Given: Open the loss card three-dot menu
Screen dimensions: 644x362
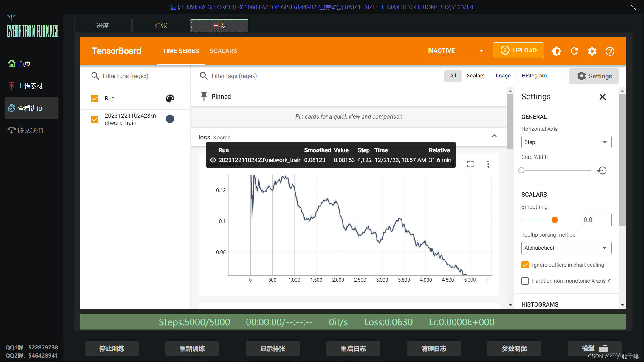Looking at the screenshot, I should click(x=488, y=164).
